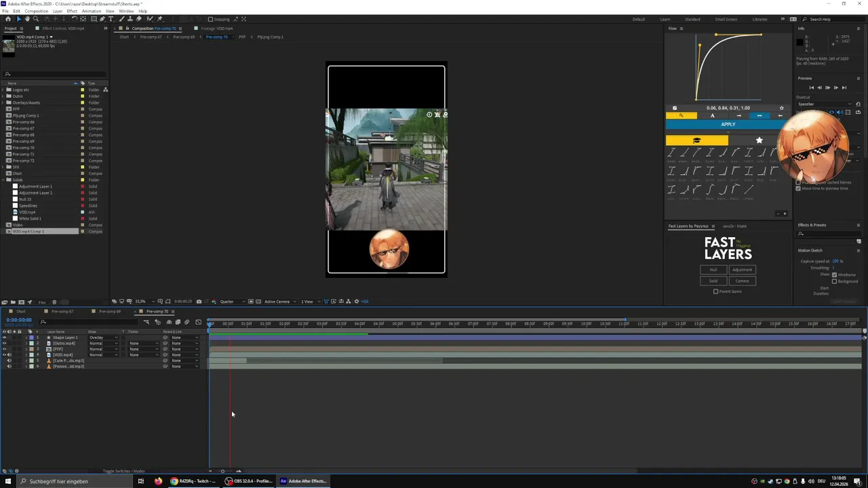Select the Roto Brush tool
The image size is (868, 488).
[150, 19]
